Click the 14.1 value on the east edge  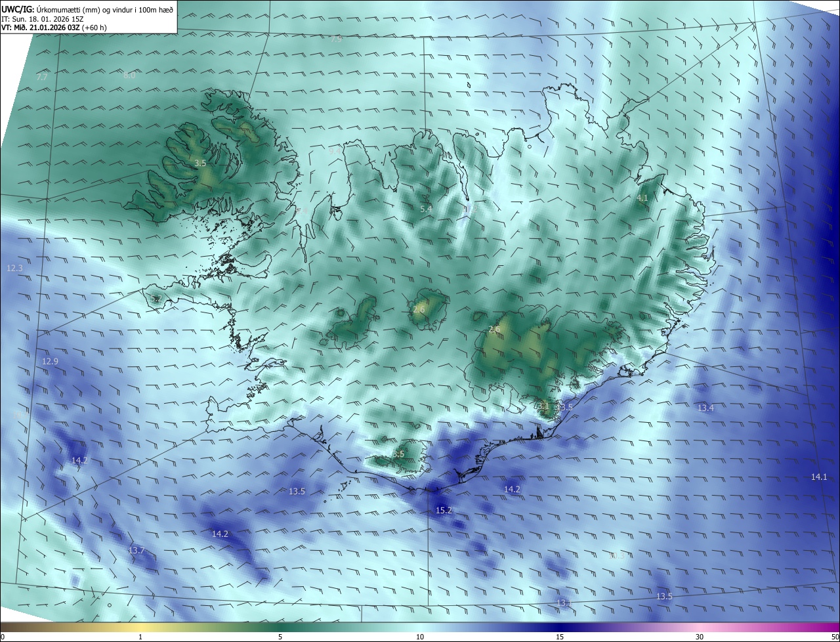point(819,477)
